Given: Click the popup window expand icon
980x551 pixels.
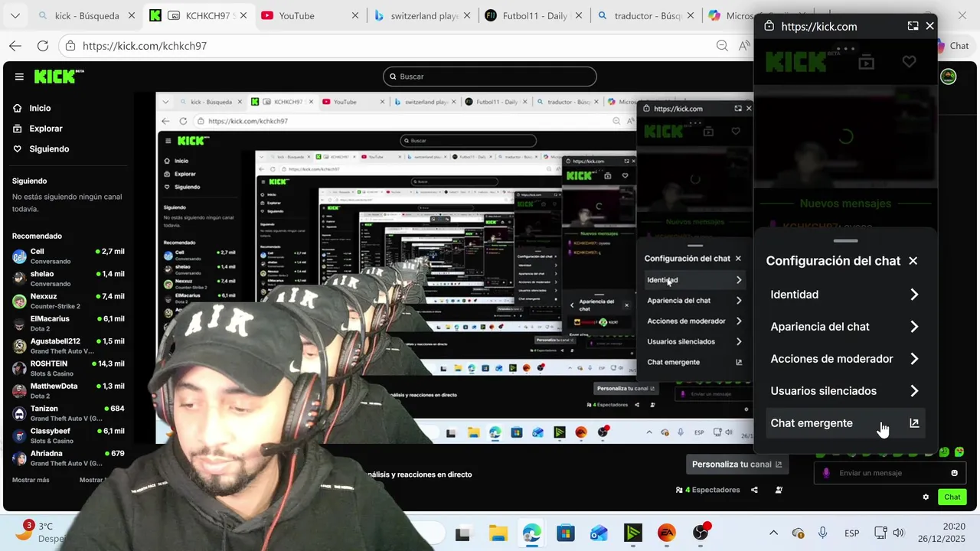Looking at the screenshot, I should tap(913, 26).
